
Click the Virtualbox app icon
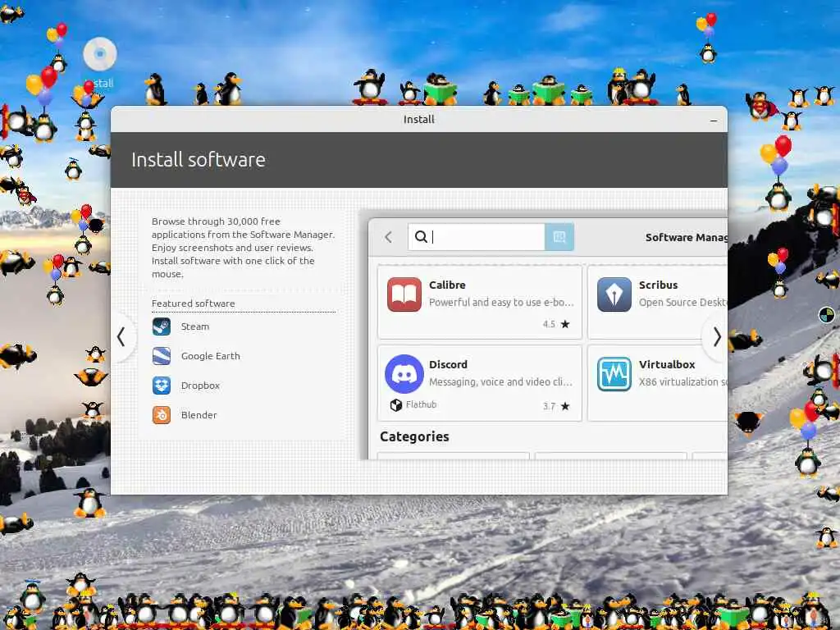pos(614,374)
